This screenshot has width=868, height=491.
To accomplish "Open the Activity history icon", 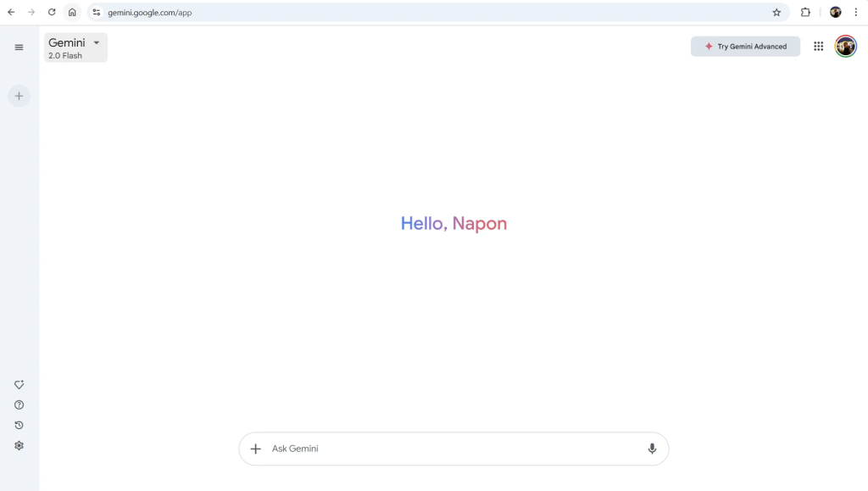I will 19,426.
